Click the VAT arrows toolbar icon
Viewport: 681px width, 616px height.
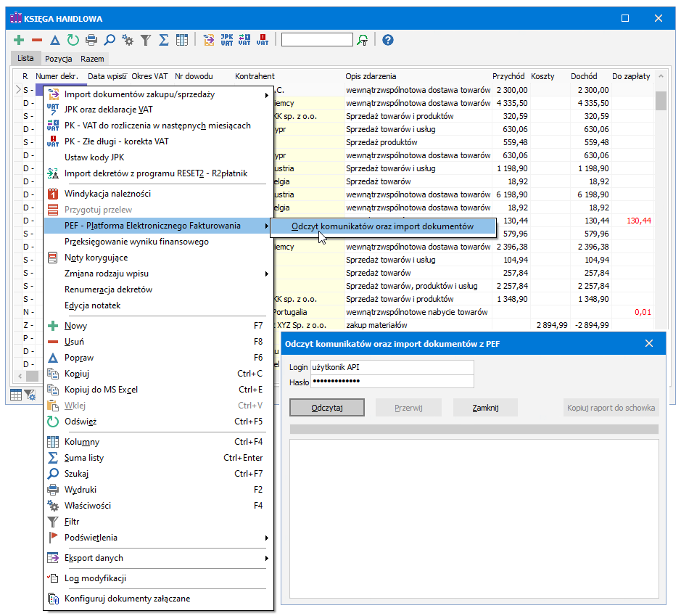point(244,41)
